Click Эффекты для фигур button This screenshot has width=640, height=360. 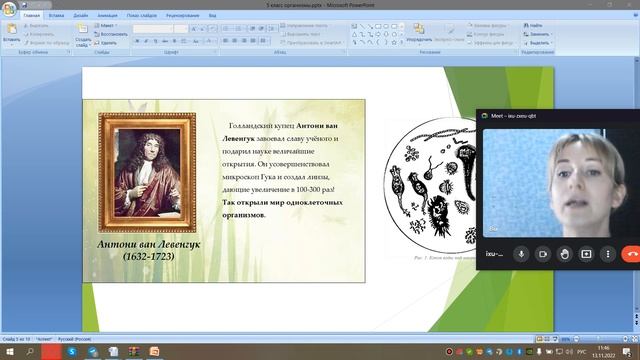pos(491,43)
